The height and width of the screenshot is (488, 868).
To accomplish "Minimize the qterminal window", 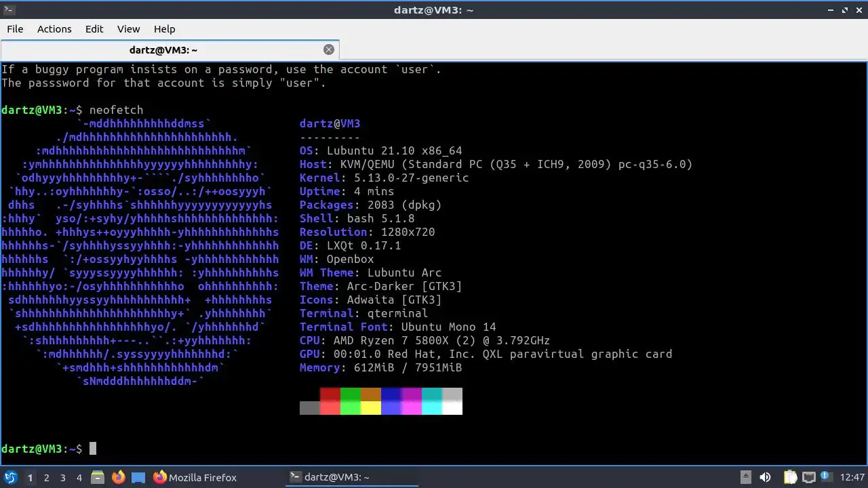I will [831, 9].
